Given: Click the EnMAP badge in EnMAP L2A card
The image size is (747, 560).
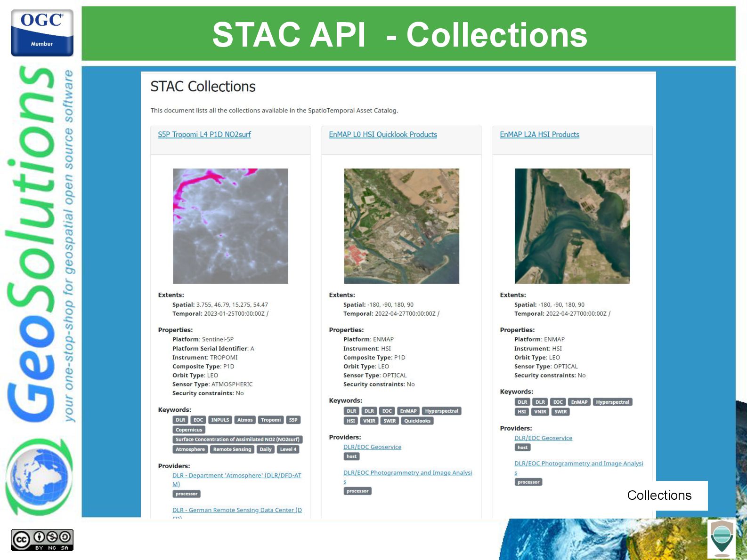Looking at the screenshot, I should 579,402.
